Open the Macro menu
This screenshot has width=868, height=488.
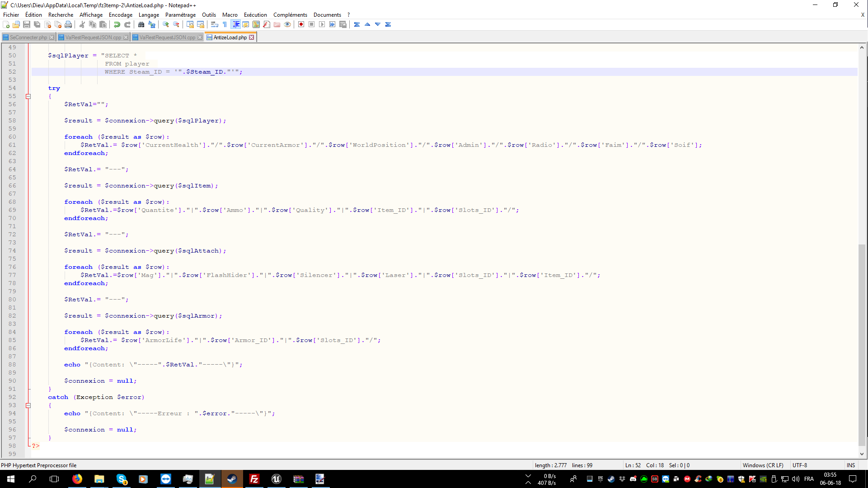[x=230, y=14]
